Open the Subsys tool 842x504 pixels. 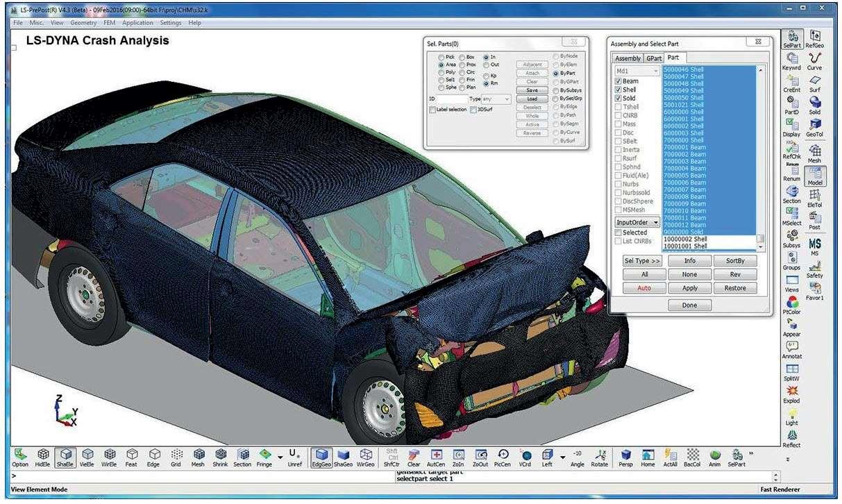point(791,240)
